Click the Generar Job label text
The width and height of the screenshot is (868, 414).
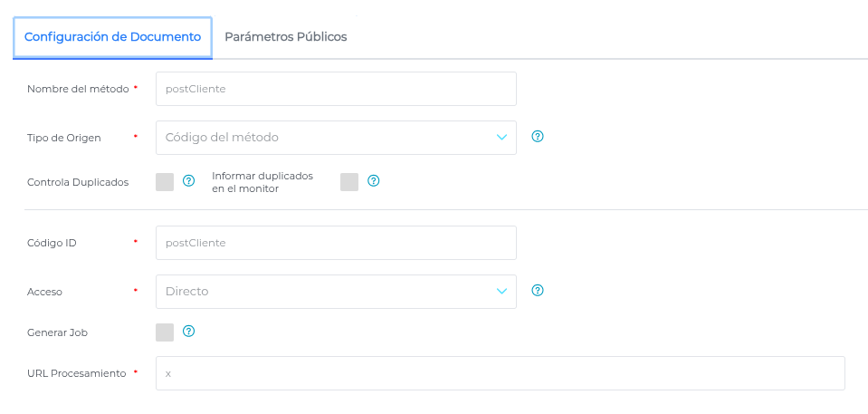[57, 332]
